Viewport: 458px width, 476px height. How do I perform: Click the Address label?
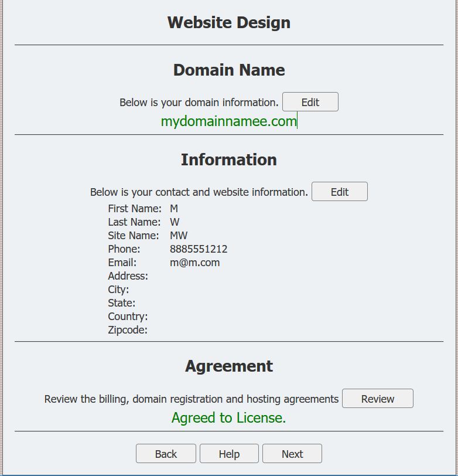pos(128,276)
